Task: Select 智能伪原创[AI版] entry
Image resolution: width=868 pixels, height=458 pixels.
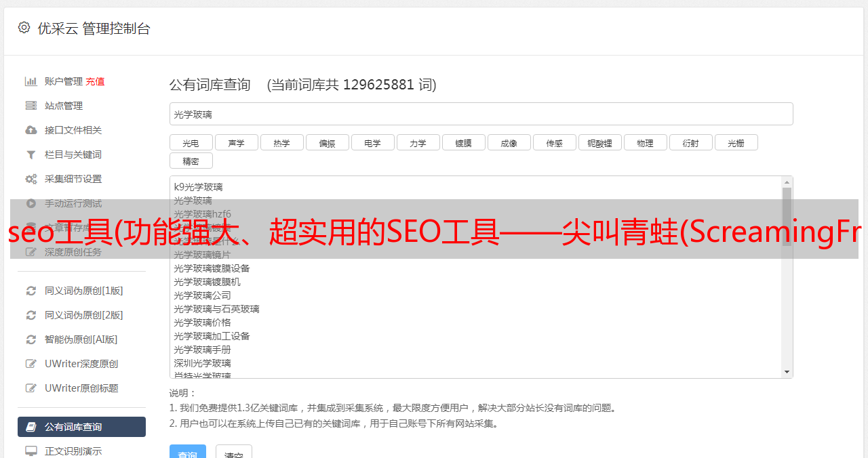Action: pos(81,339)
